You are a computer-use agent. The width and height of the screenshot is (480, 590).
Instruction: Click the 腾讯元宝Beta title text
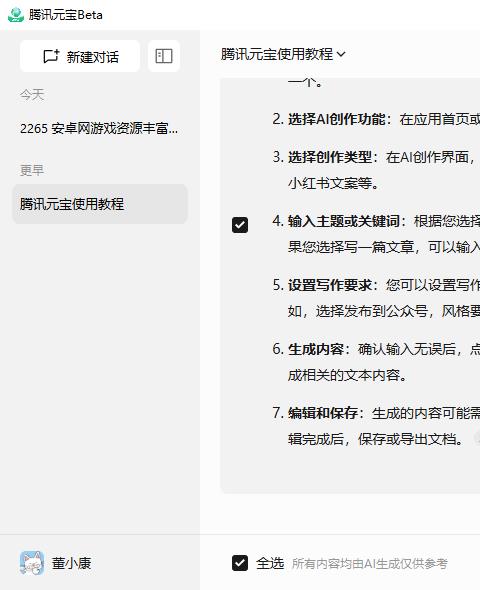tap(66, 15)
